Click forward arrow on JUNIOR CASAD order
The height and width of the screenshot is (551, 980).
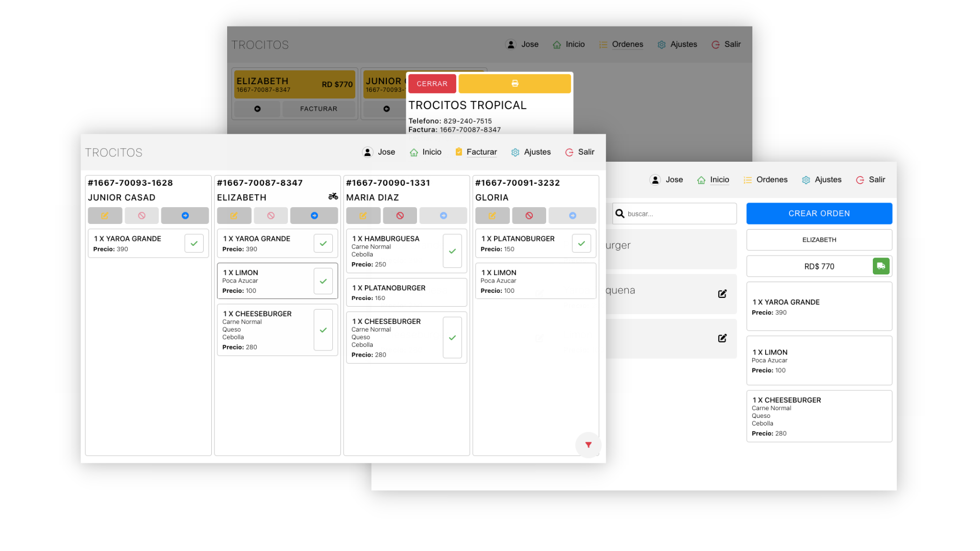[x=185, y=216]
